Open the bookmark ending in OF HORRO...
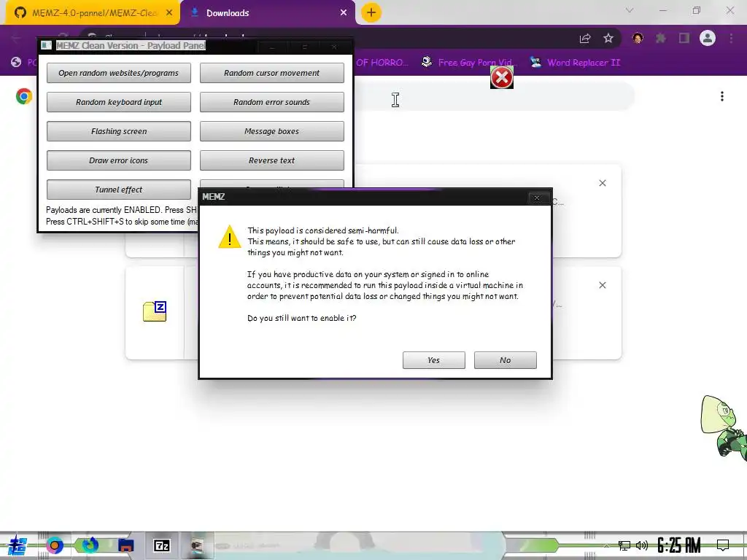 pos(382,63)
